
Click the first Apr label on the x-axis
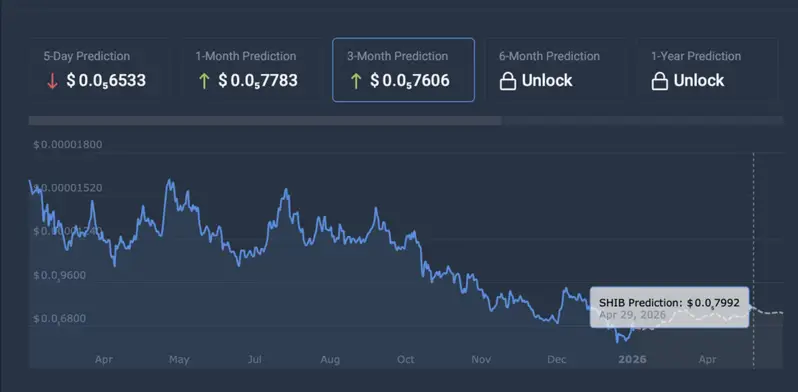pyautogui.click(x=104, y=359)
